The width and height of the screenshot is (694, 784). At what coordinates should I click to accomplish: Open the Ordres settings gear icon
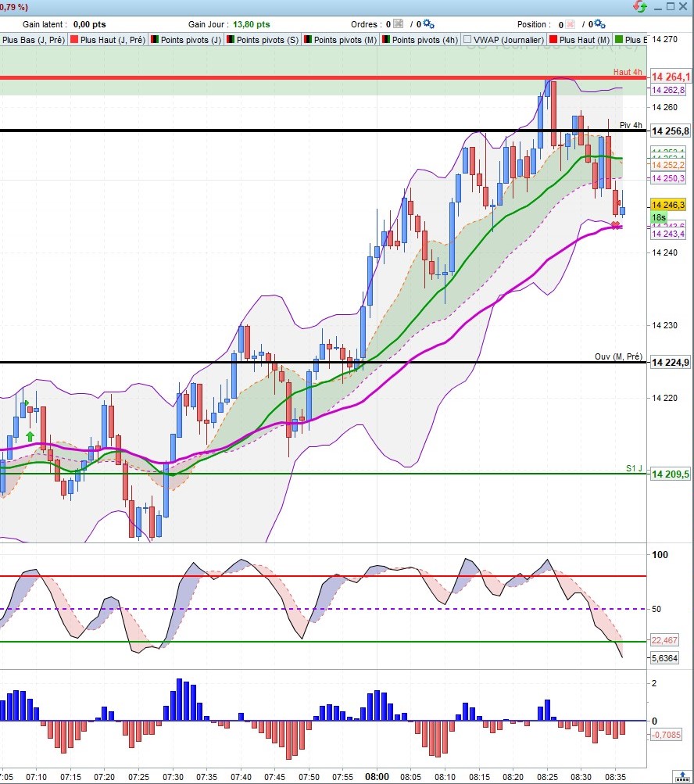tap(428, 24)
